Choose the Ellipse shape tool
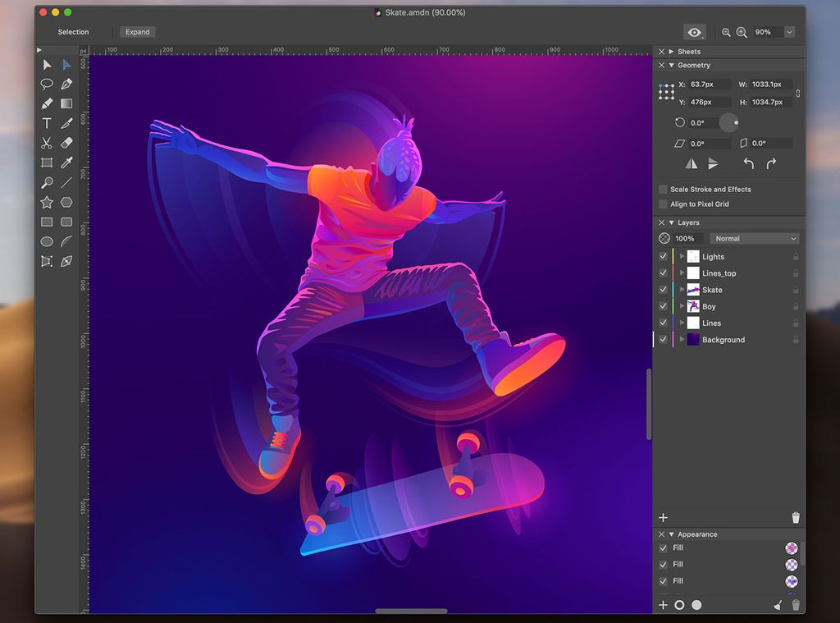 (x=46, y=241)
